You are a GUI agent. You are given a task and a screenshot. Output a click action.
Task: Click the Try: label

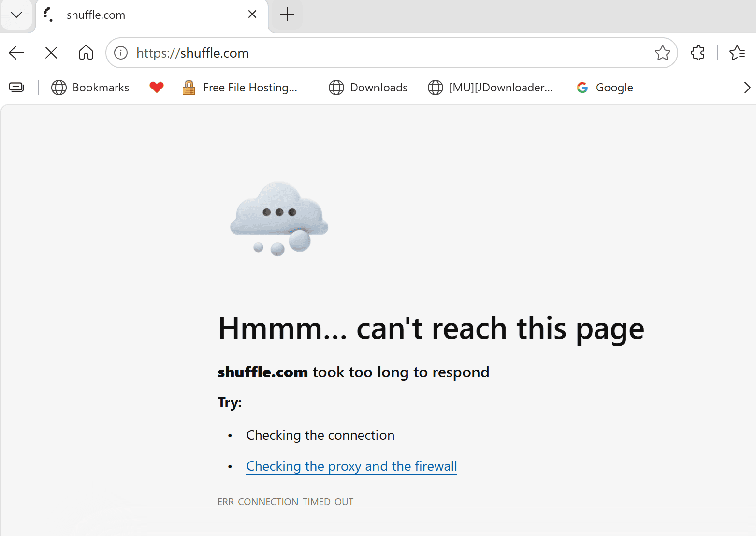[x=230, y=402]
